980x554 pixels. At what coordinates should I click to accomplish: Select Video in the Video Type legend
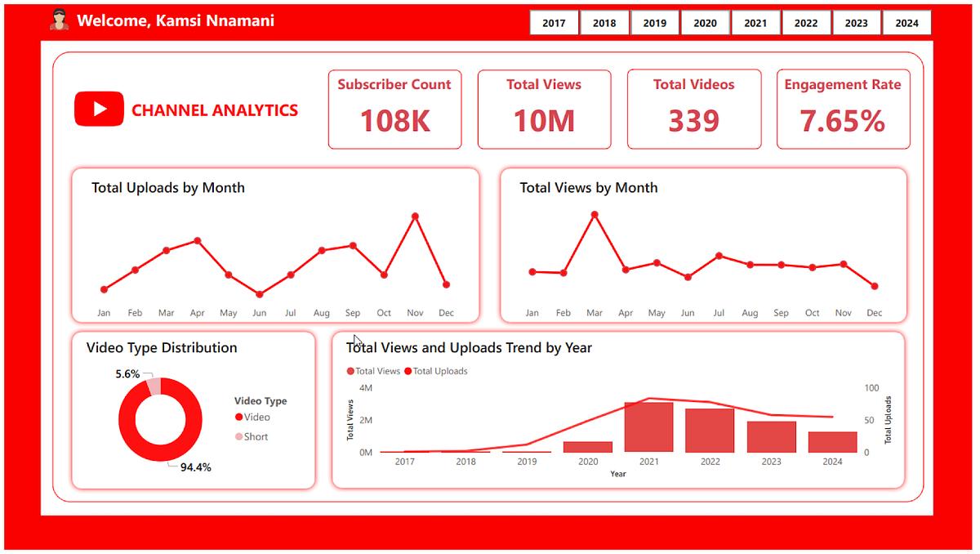(x=252, y=417)
